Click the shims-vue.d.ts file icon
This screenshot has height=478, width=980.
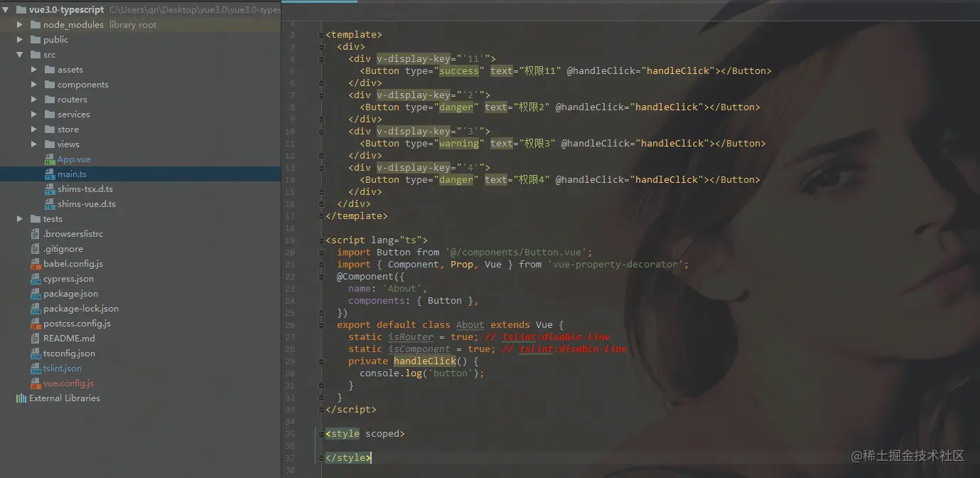click(50, 204)
